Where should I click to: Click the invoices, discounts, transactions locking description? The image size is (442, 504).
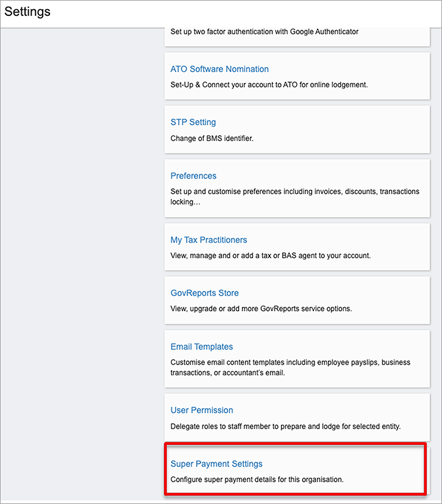[294, 196]
